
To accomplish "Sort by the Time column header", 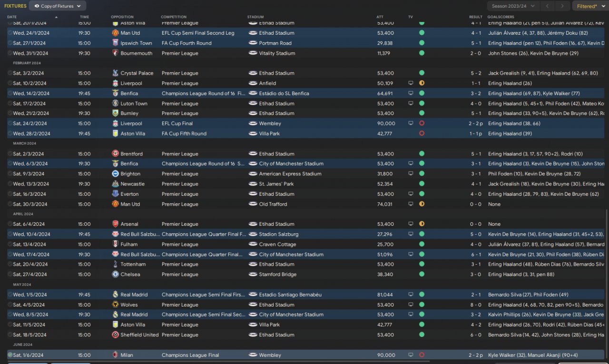I will [84, 17].
